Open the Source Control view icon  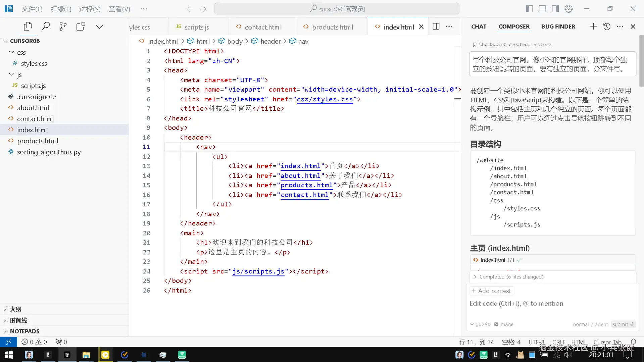point(63,27)
